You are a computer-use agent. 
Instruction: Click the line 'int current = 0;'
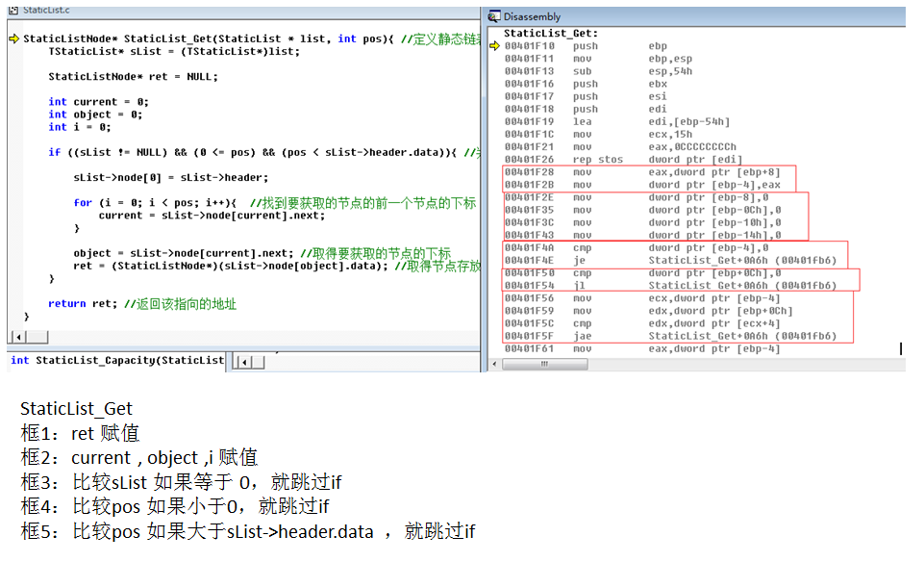click(98, 102)
